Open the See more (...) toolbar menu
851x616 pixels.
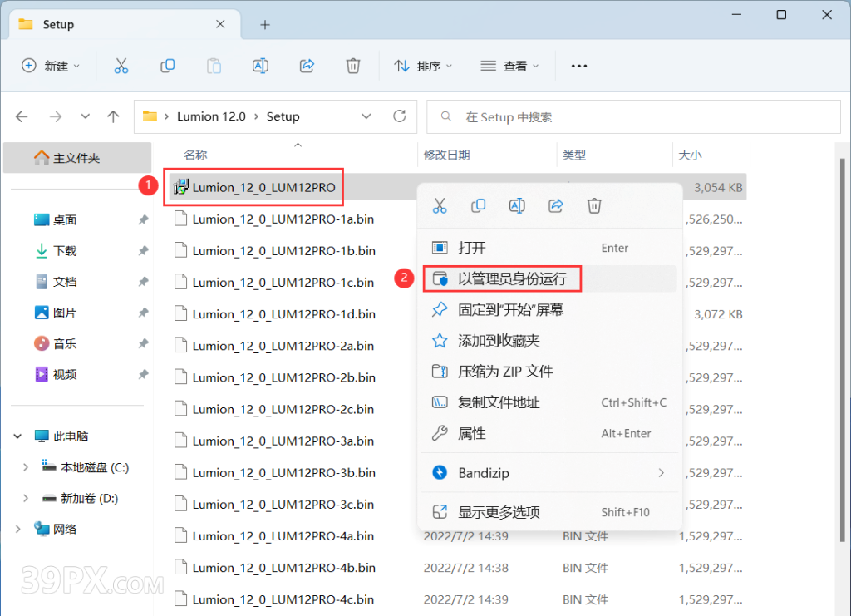coord(578,66)
